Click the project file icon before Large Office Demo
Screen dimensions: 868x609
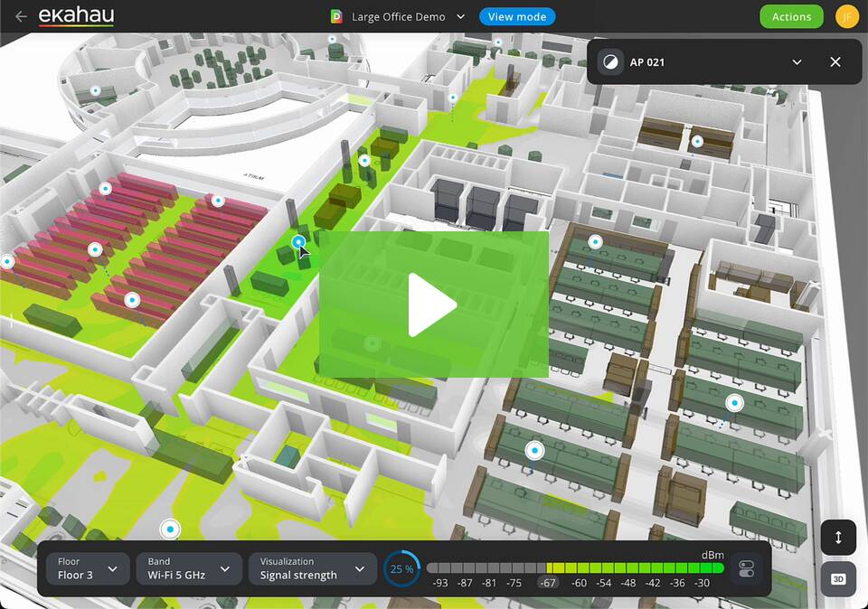[336, 16]
